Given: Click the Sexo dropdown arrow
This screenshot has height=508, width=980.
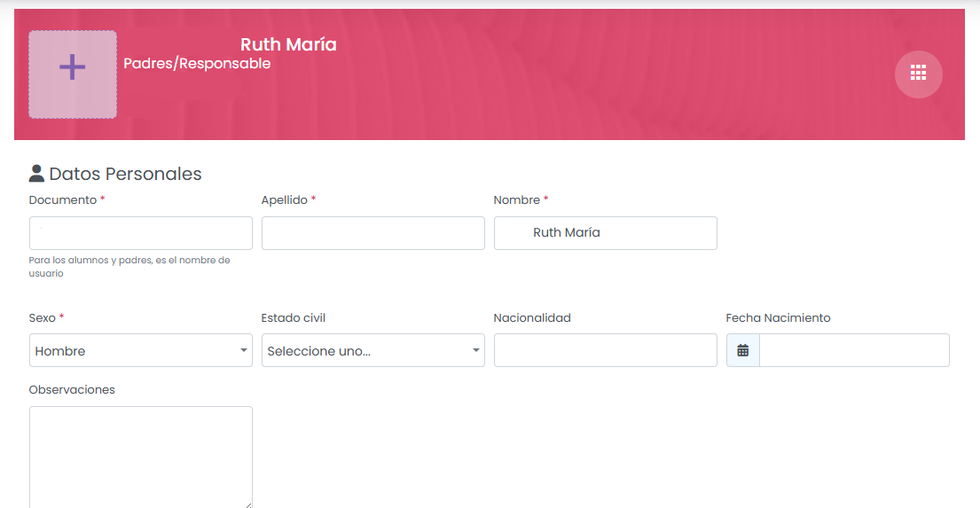Looking at the screenshot, I should [x=243, y=350].
